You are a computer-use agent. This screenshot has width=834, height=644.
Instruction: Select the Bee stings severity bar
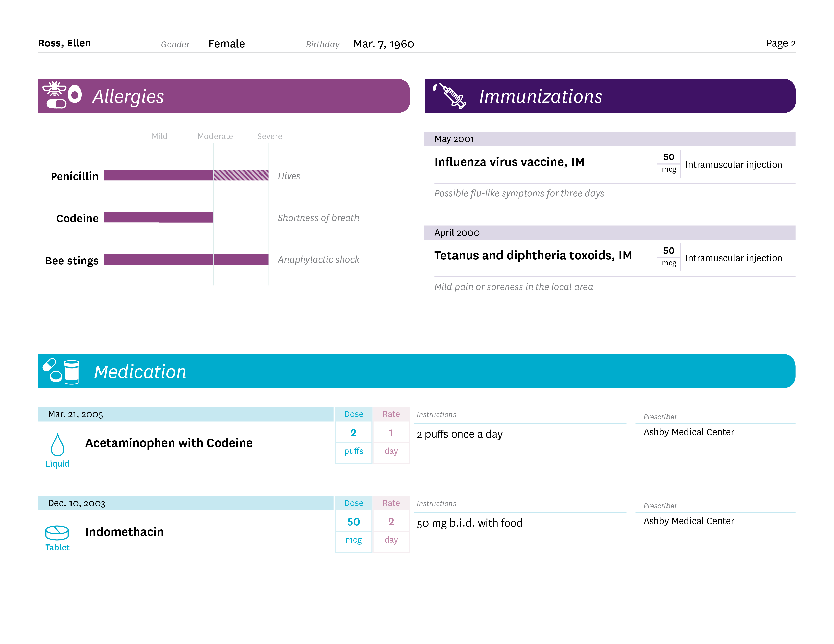coord(186,260)
